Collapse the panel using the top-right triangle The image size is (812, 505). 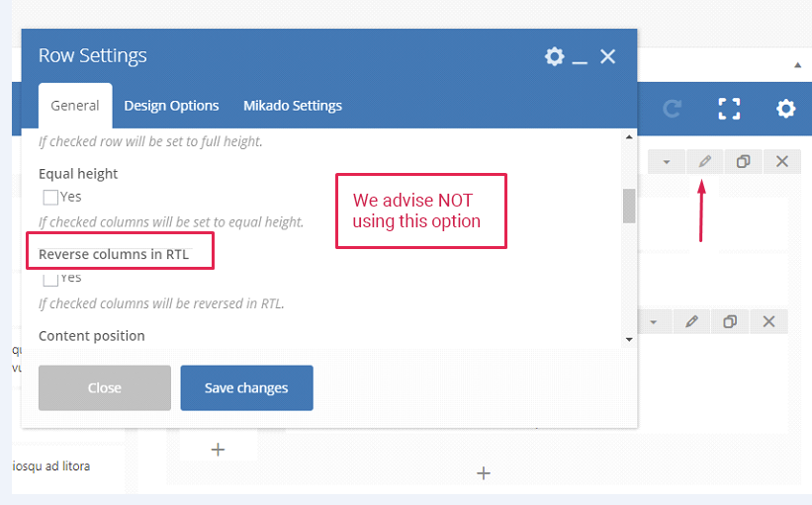coord(797,65)
